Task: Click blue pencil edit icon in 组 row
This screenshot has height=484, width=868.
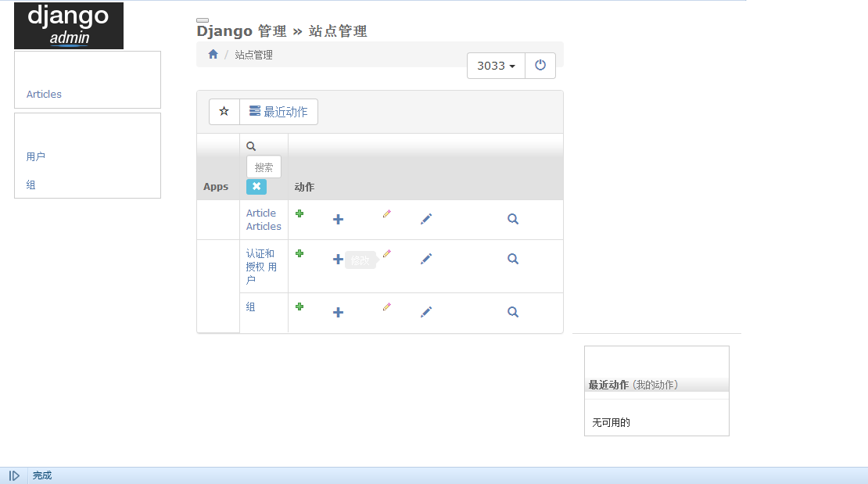Action: coord(426,312)
